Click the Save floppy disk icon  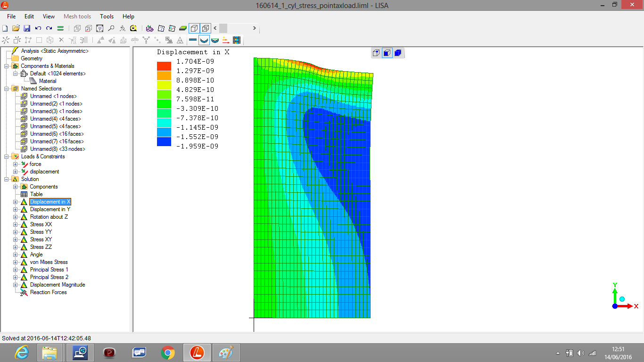click(x=27, y=28)
